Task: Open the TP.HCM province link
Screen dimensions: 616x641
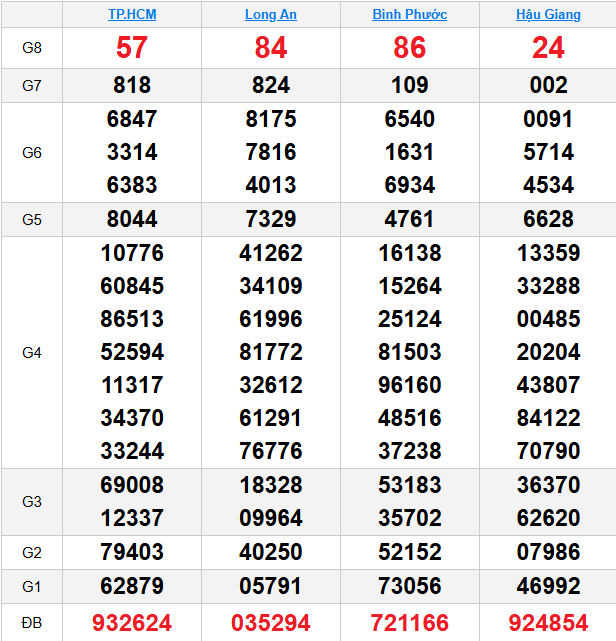Action: tap(132, 14)
